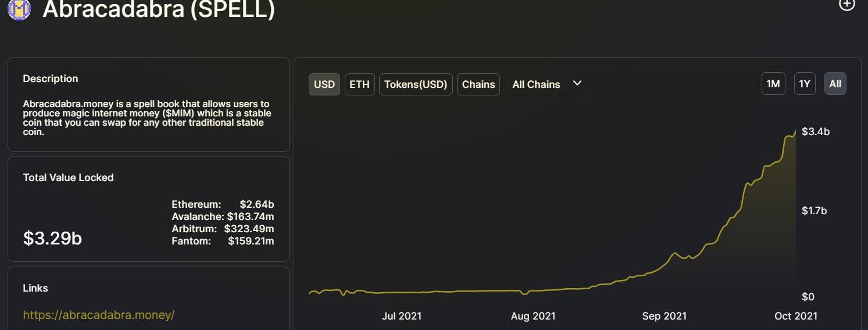Screen dimensions: 868x330
Task: Click the Aug 2021 x-axis label
Action: (533, 316)
